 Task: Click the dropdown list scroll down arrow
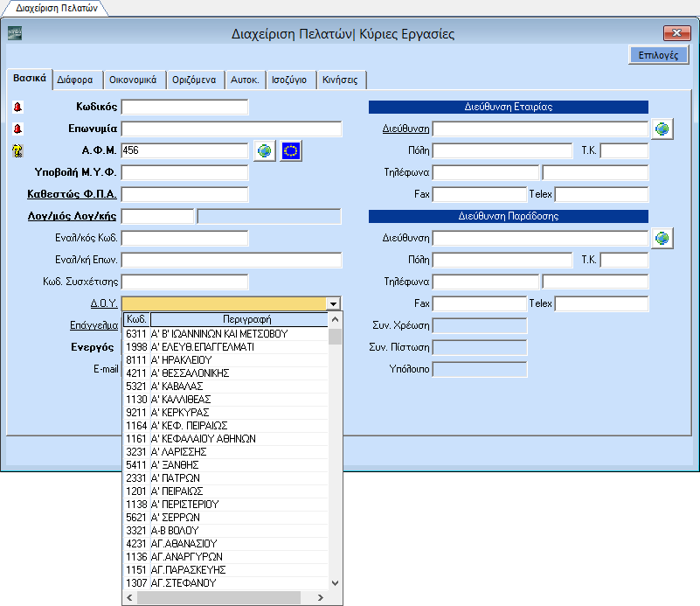click(336, 582)
